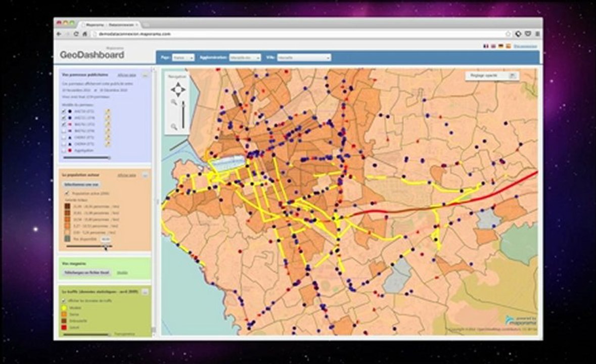Image resolution: width=596 pixels, height=364 pixels.
Task: Collapse the traffic section
Action: (145, 292)
